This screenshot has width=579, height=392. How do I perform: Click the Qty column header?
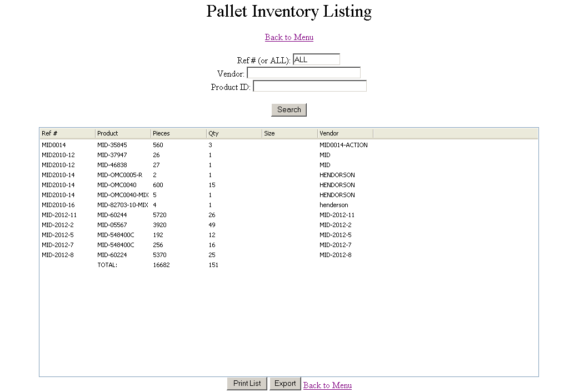[234, 133]
